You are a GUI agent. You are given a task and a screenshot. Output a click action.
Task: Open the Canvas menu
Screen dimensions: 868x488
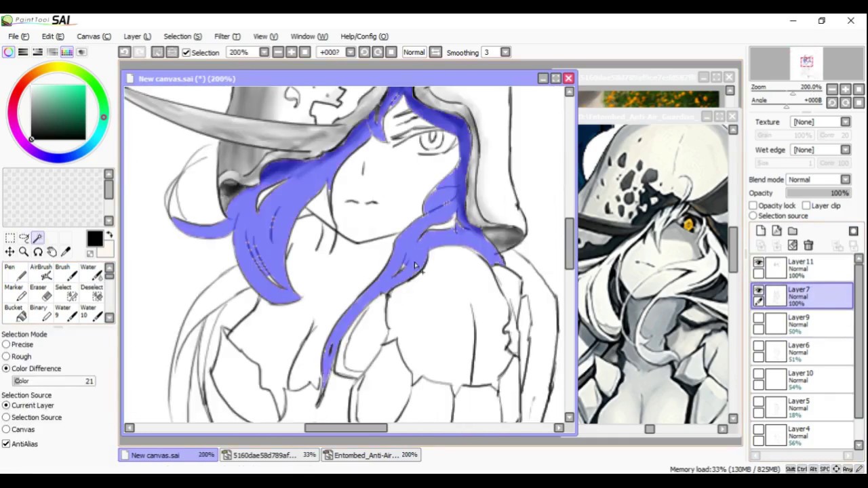(x=94, y=37)
